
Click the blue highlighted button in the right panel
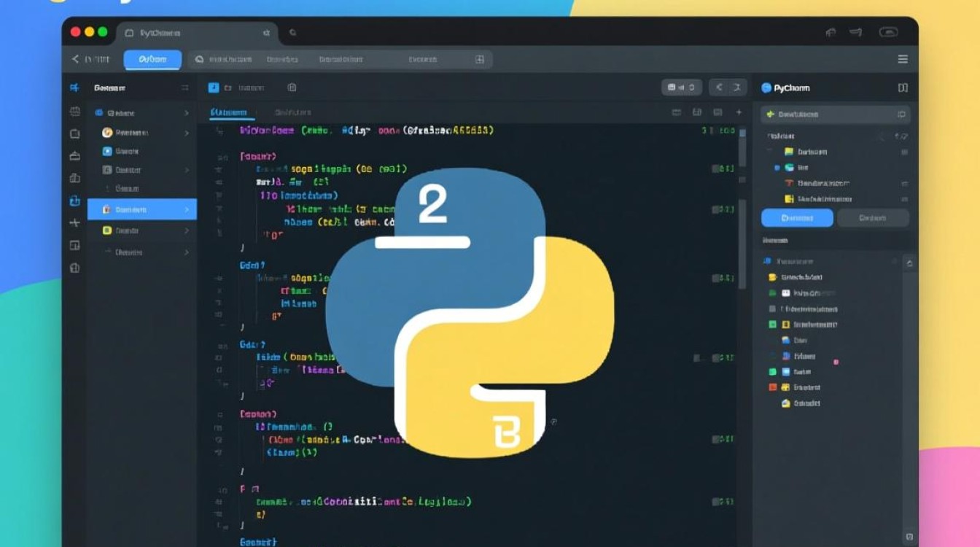[797, 217]
